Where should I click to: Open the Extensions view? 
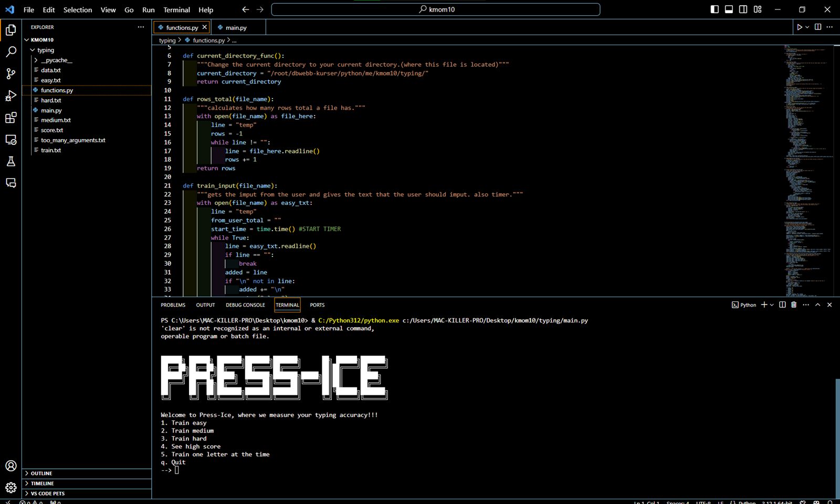[11, 118]
